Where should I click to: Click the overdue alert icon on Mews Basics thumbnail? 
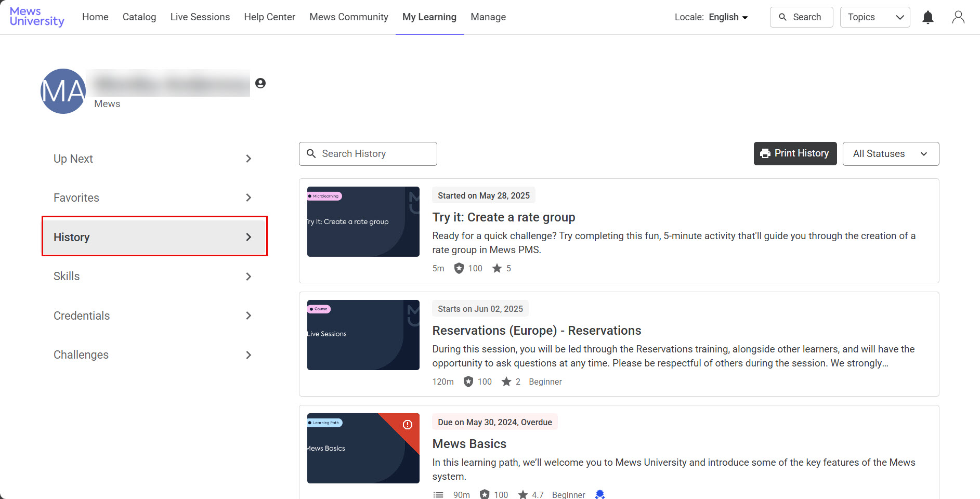click(x=408, y=425)
